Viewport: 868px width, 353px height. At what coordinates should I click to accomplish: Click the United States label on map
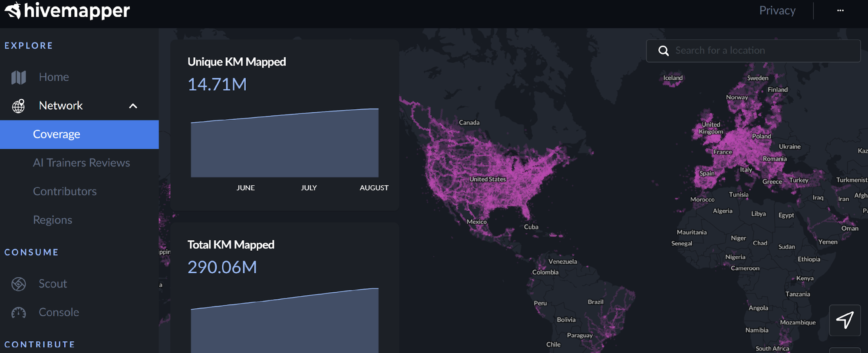(487, 179)
